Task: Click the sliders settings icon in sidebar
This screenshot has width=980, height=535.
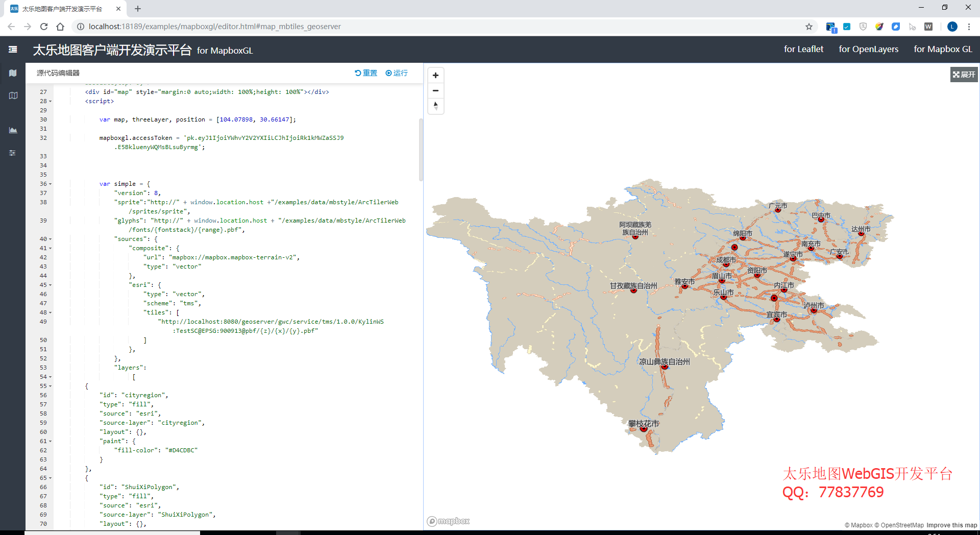Action: [13, 153]
